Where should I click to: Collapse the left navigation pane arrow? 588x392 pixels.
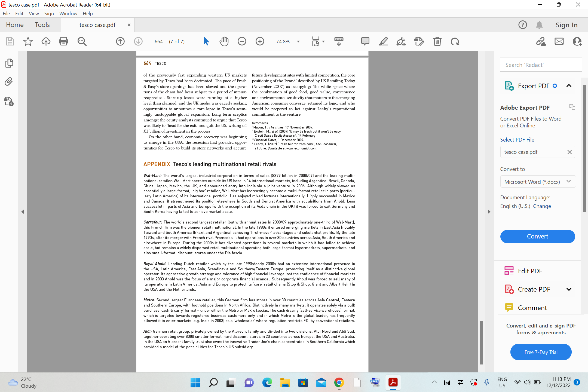click(23, 212)
